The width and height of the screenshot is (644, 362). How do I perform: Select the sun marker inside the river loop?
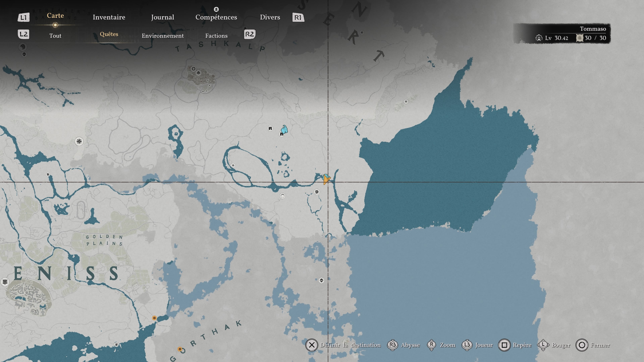click(x=233, y=165)
